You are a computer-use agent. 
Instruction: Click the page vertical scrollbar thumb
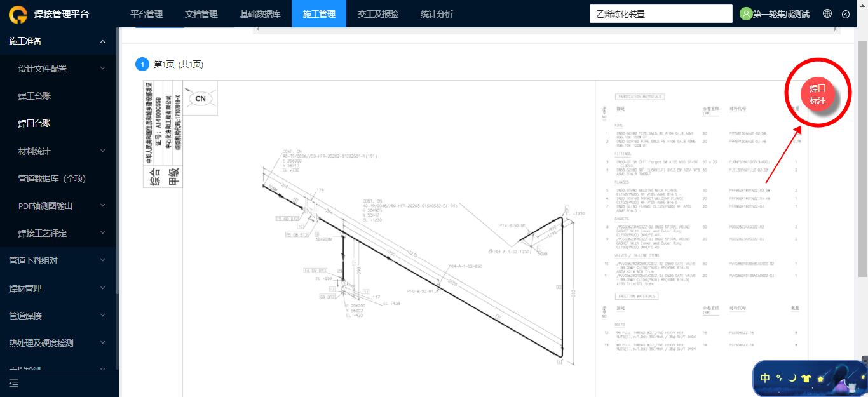(x=862, y=158)
